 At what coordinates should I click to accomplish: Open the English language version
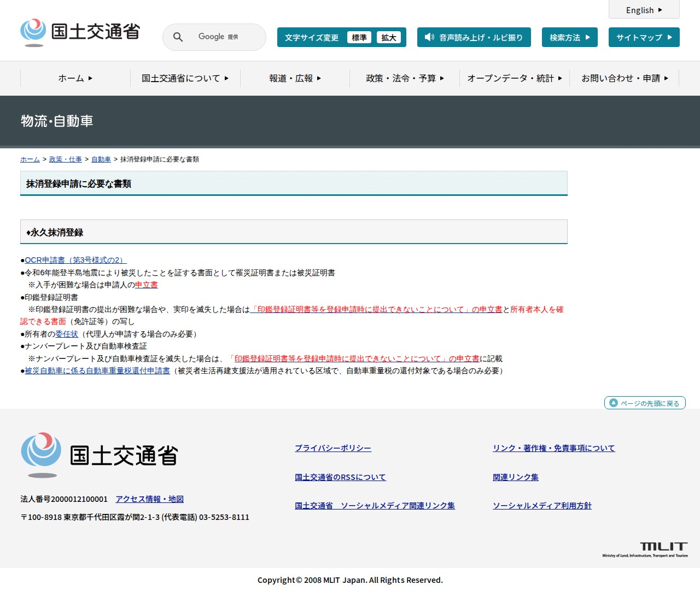click(644, 10)
